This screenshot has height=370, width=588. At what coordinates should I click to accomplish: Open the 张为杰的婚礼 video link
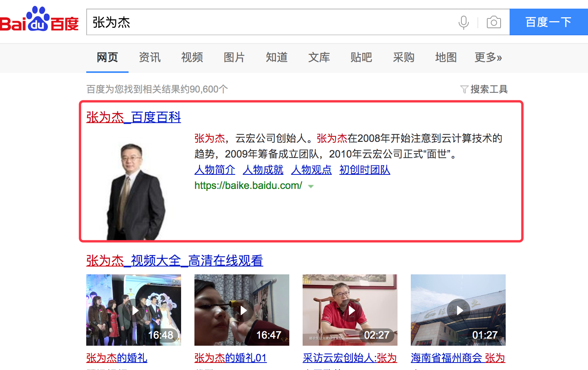pyautogui.click(x=117, y=358)
